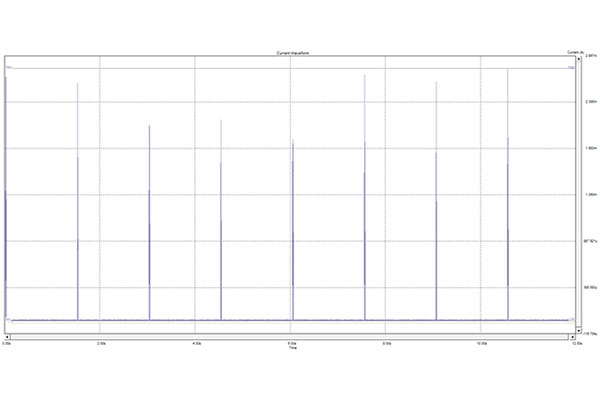Click the topmost y-axis value label
600x400 pixels.
590,57
